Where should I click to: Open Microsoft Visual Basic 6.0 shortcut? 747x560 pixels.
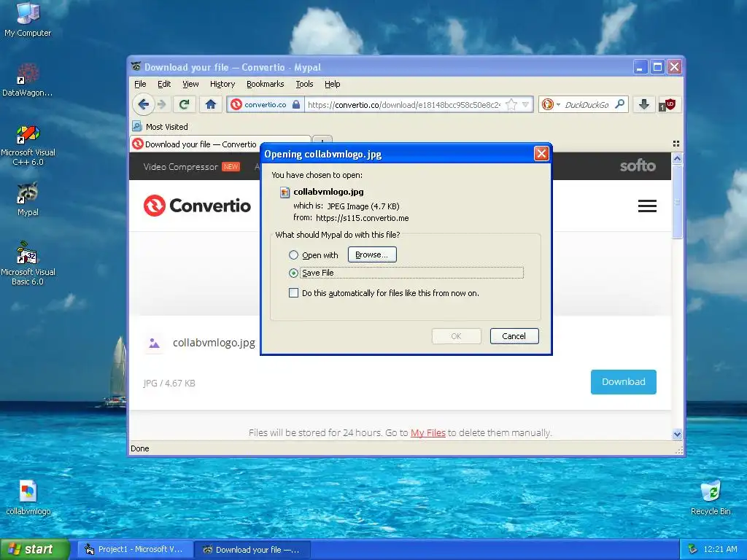(x=28, y=263)
